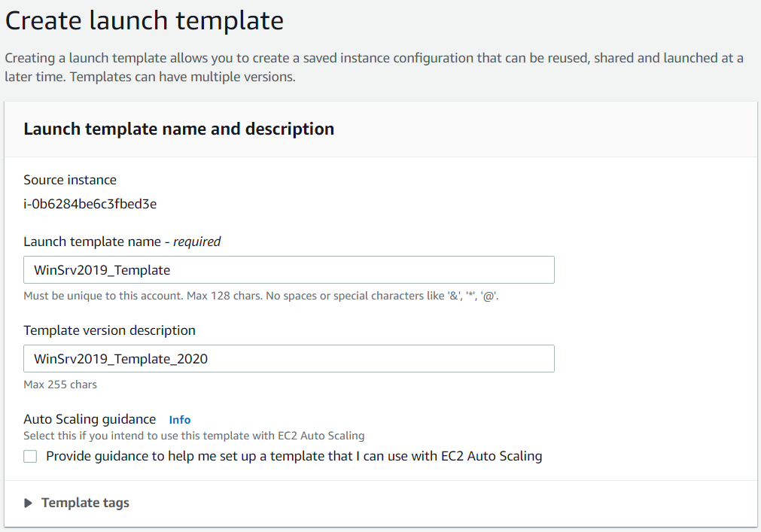Image resolution: width=761 pixels, height=532 pixels.
Task: Click the Template version description field
Action: click(x=288, y=358)
